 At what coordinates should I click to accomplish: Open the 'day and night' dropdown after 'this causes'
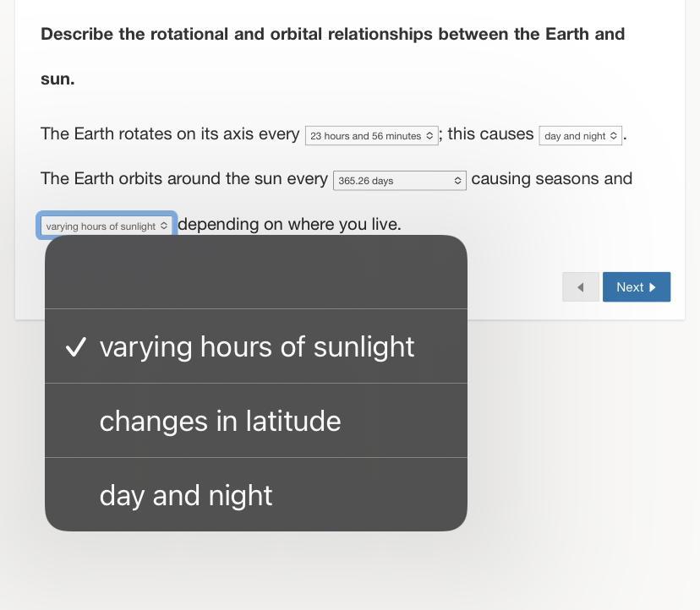tap(580, 136)
